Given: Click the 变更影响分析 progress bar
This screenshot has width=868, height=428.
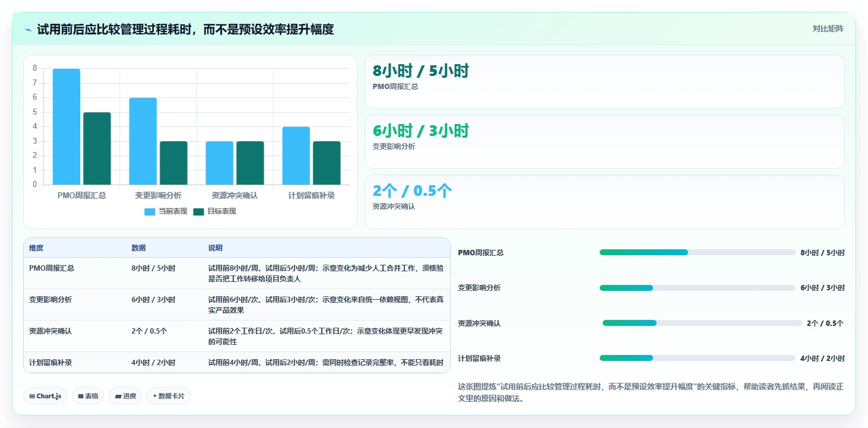Looking at the screenshot, I should (698, 288).
